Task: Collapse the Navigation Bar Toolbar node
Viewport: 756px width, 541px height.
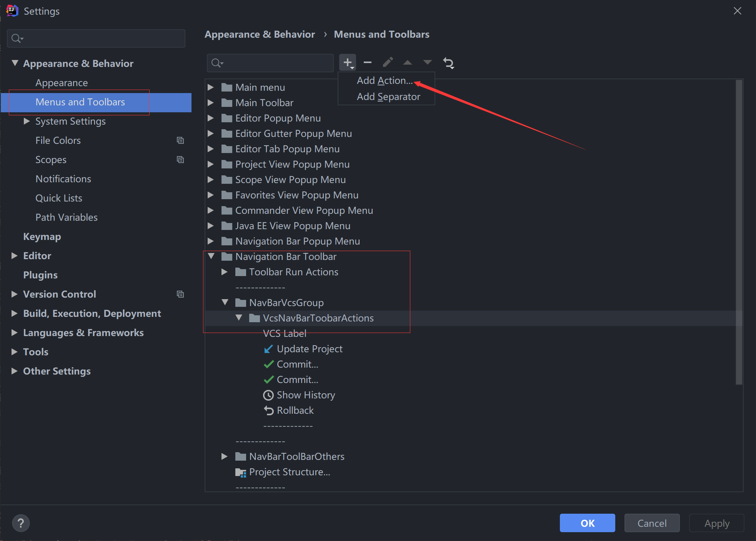Action: 211,256
